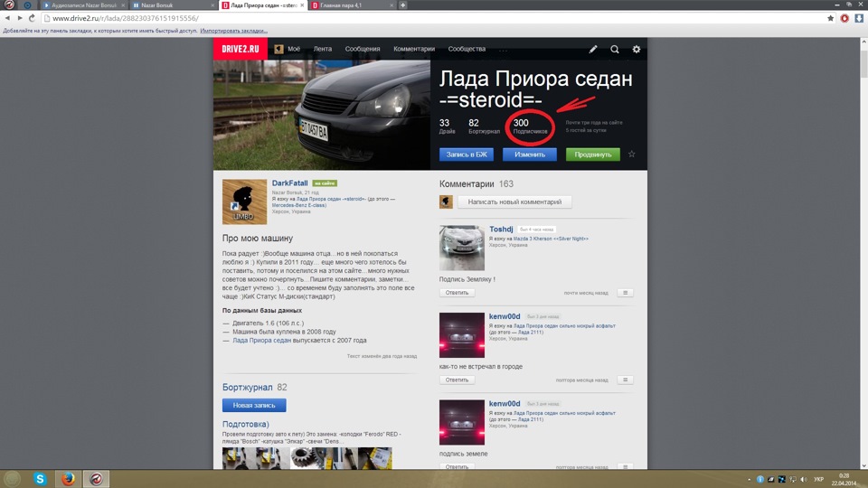This screenshot has width=868, height=488.
Task: Click the clock in the system tray
Action: point(844,479)
